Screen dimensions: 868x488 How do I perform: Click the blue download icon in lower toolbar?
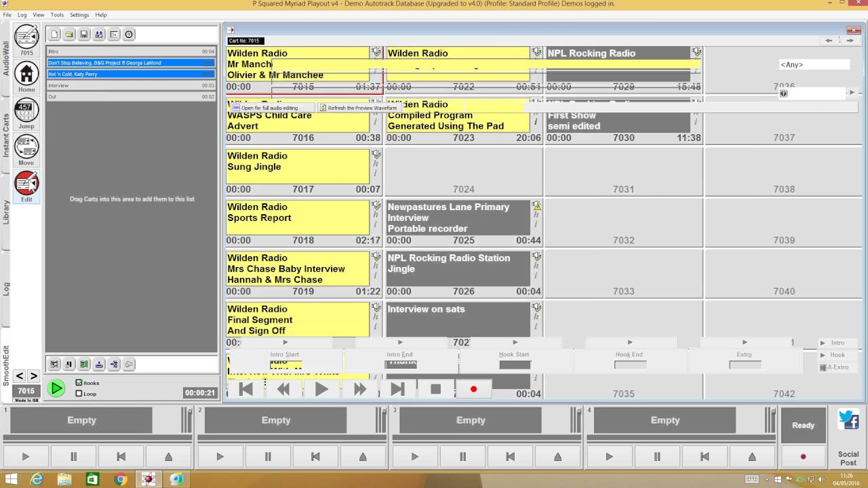(x=99, y=365)
